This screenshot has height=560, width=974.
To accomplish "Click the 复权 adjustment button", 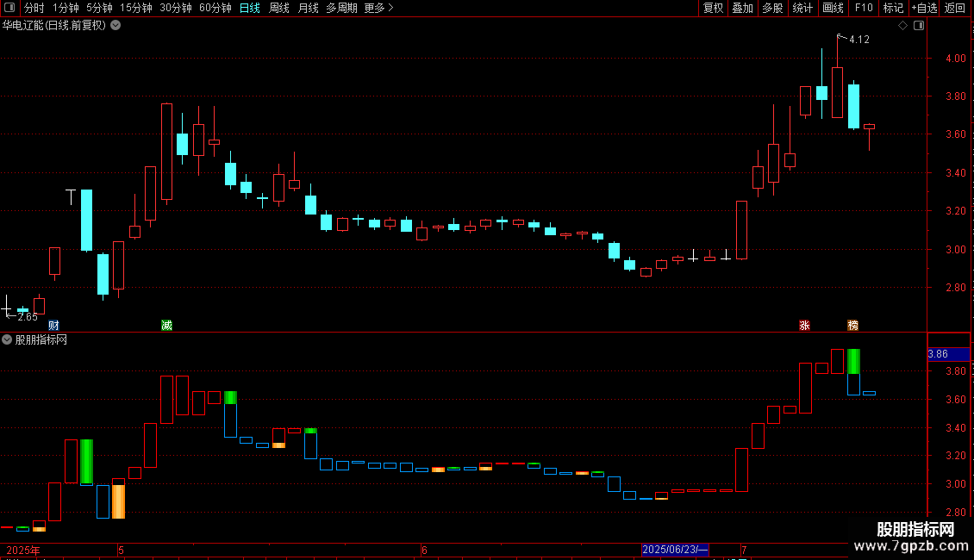I will click(x=713, y=8).
